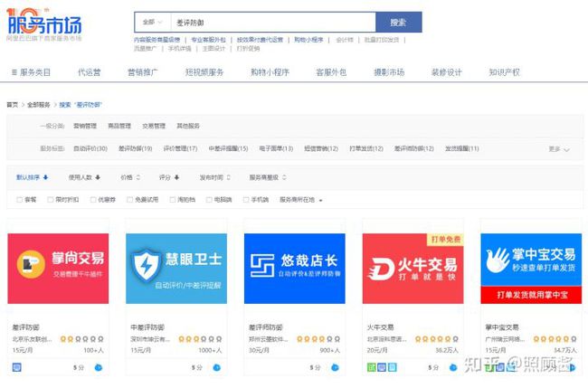Tick the 限时折扣 checkbox
This screenshot has height=388, width=588.
pyautogui.click(x=51, y=200)
